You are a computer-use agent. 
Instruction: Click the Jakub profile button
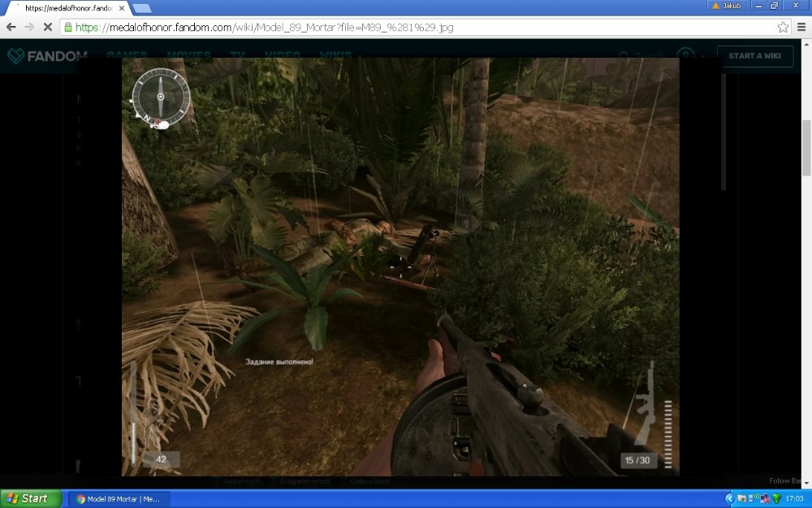(x=727, y=6)
